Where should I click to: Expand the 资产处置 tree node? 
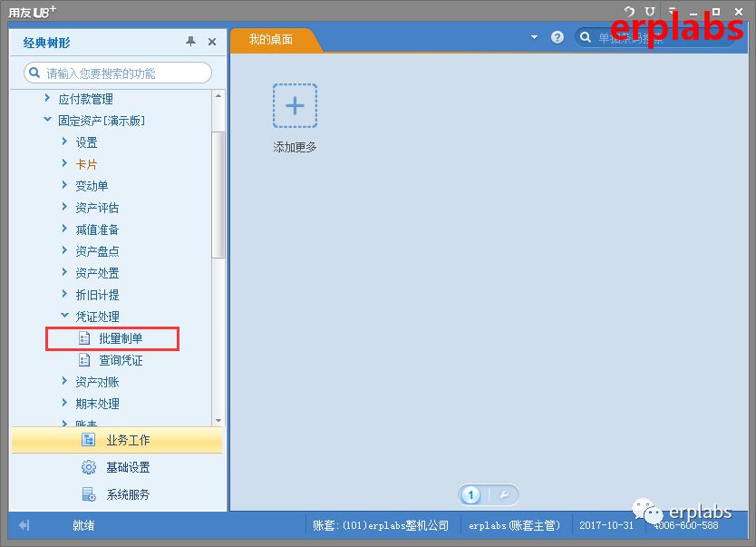64,272
